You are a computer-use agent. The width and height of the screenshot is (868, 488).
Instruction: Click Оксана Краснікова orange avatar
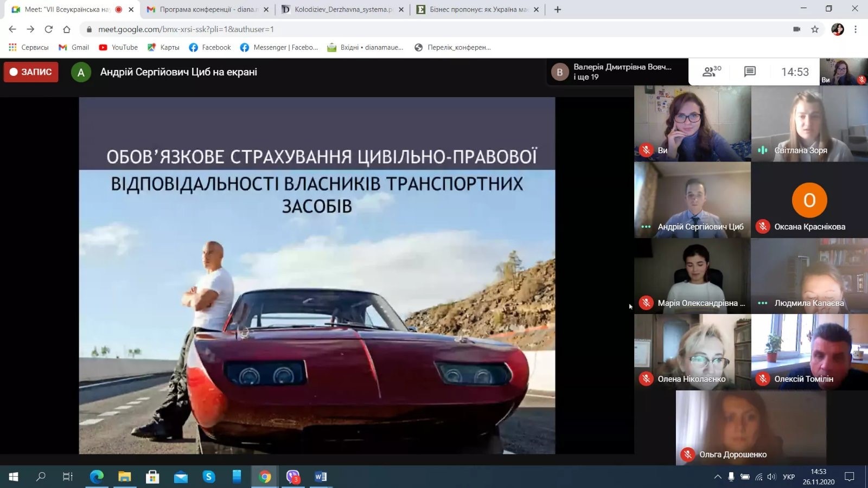point(809,200)
